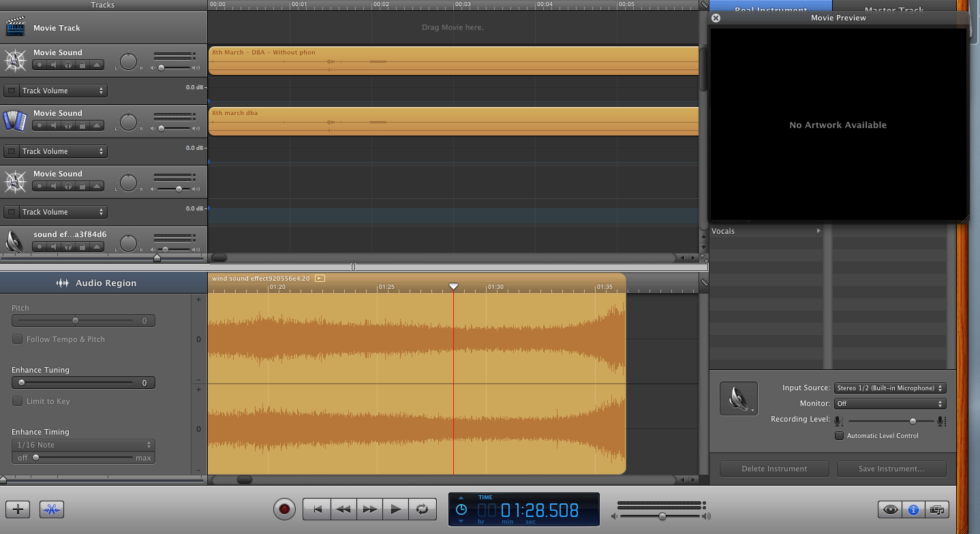Collapse automation on top Movie Sound track
Image resolution: width=980 pixels, height=534 pixels.
tap(97, 65)
